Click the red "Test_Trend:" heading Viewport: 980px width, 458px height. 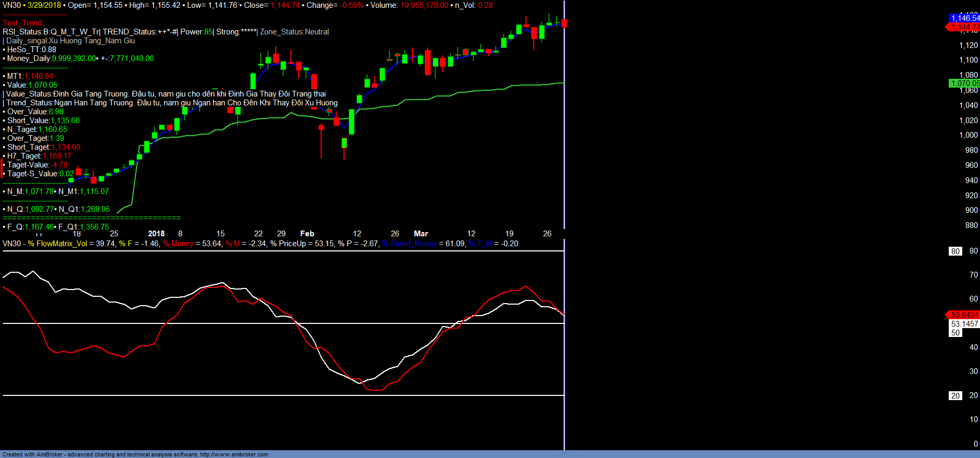pos(23,23)
